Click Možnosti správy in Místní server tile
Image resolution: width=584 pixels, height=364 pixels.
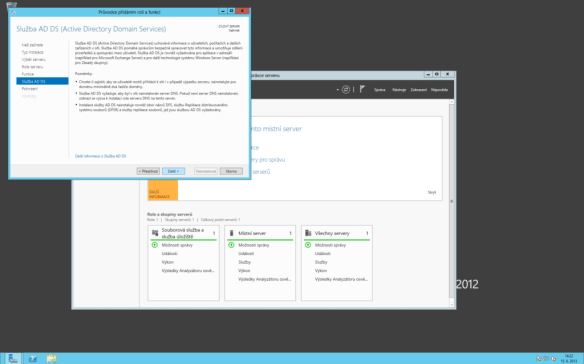[254, 245]
